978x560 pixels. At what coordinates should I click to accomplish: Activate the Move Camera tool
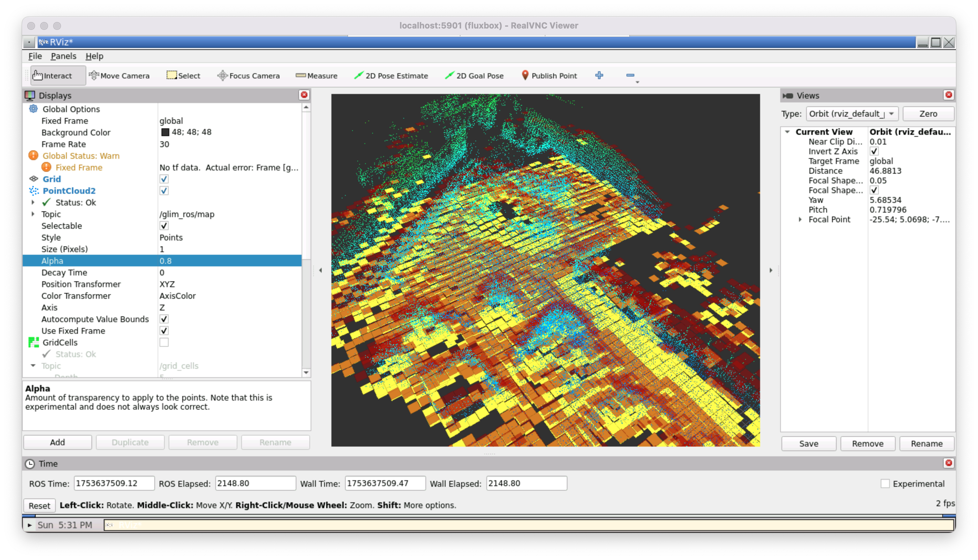(x=119, y=76)
